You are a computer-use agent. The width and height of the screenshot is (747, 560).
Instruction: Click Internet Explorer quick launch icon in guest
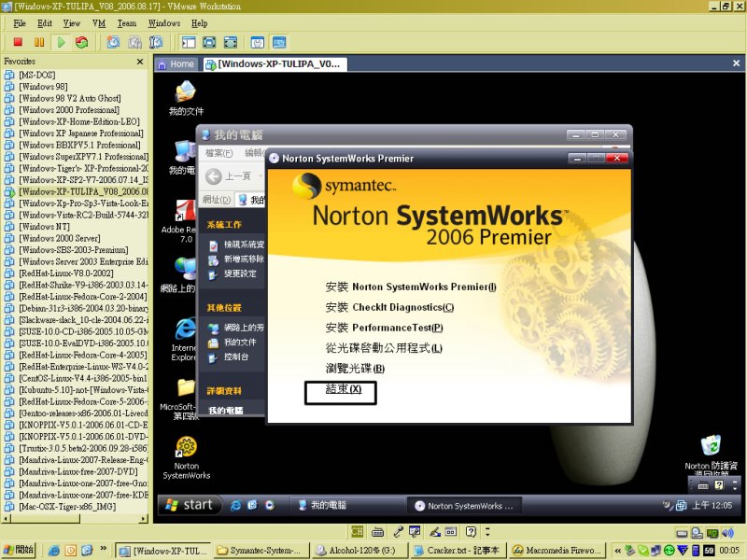point(235,505)
